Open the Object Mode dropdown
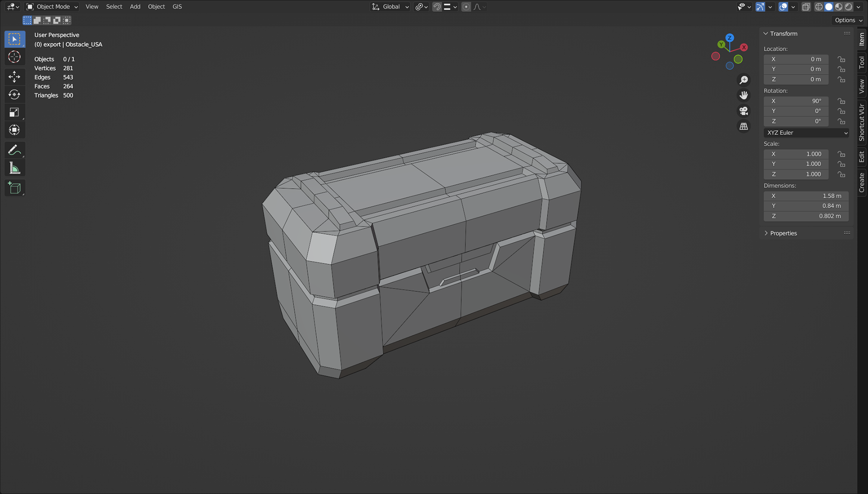The width and height of the screenshot is (868, 494). coord(52,7)
